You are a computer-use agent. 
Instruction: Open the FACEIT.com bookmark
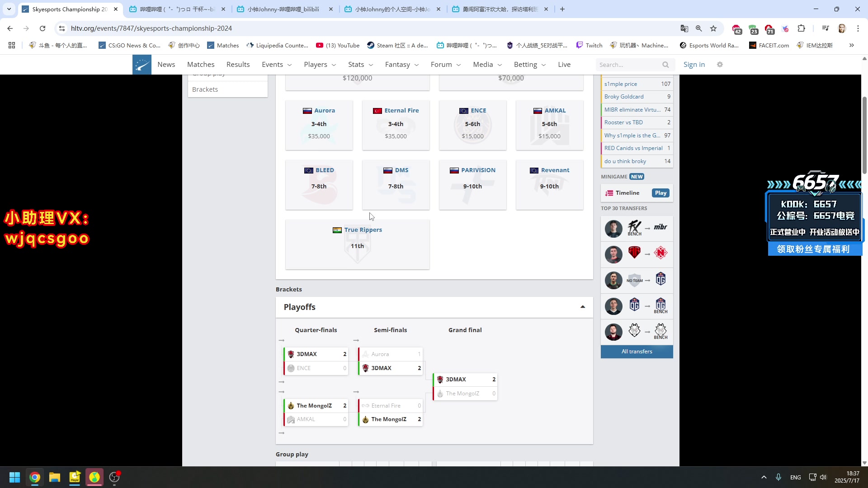tap(769, 45)
